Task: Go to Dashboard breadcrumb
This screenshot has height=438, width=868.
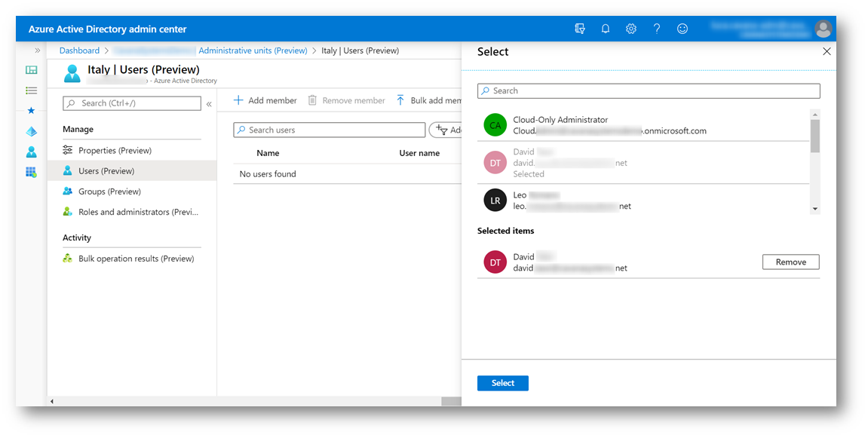Action: coord(80,51)
